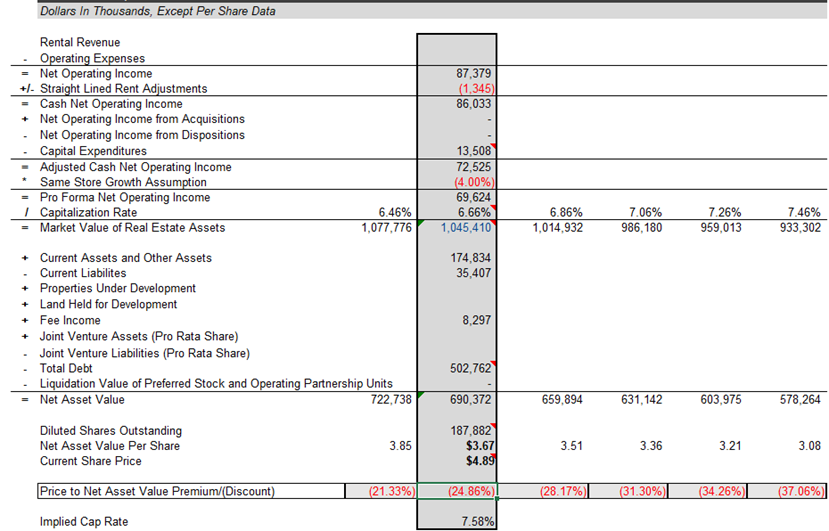Viewport: 829px width, 531px height.
Task: Click market value cell 1,014,932
Action: (557, 228)
